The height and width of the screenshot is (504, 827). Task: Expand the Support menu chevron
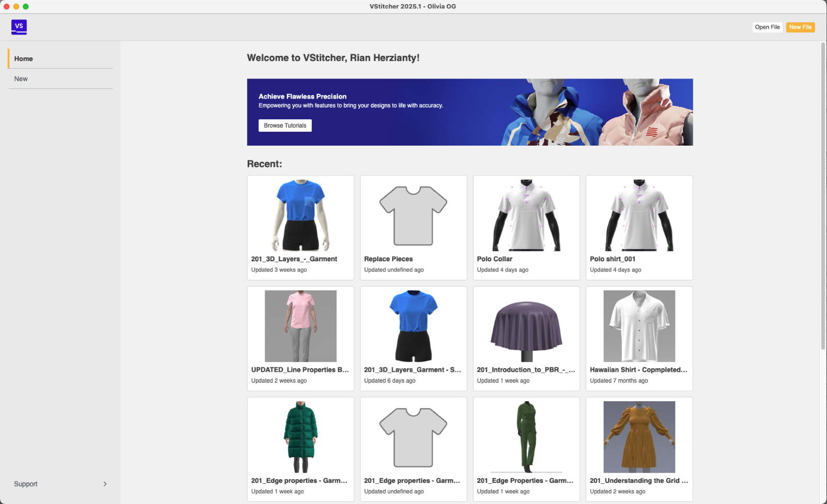point(105,484)
